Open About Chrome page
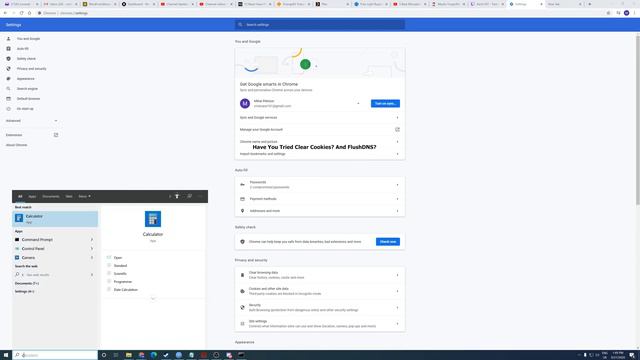 [x=16, y=145]
